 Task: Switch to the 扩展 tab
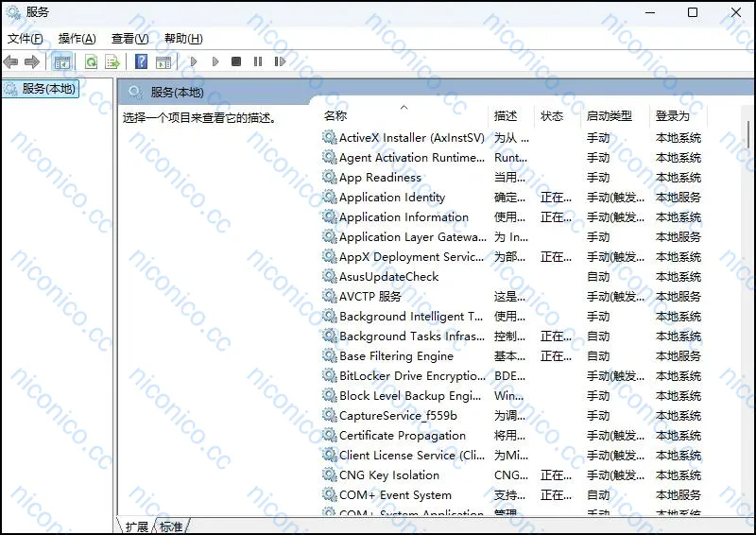click(136, 526)
